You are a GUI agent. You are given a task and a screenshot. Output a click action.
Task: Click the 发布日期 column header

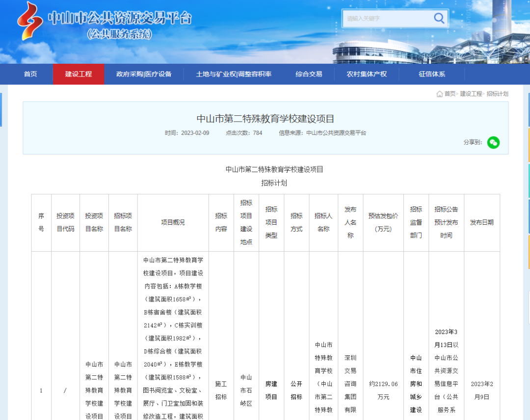point(482,222)
